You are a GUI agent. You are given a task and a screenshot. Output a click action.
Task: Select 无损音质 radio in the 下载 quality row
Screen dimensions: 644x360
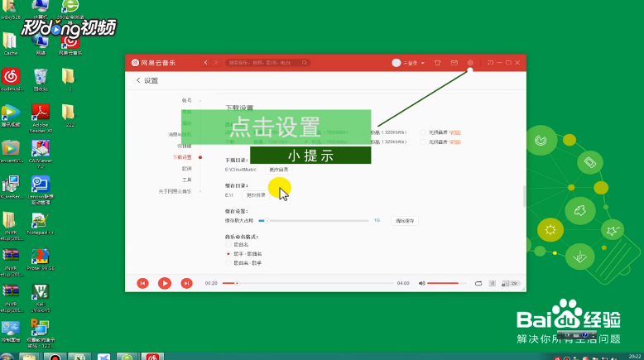coord(423,142)
